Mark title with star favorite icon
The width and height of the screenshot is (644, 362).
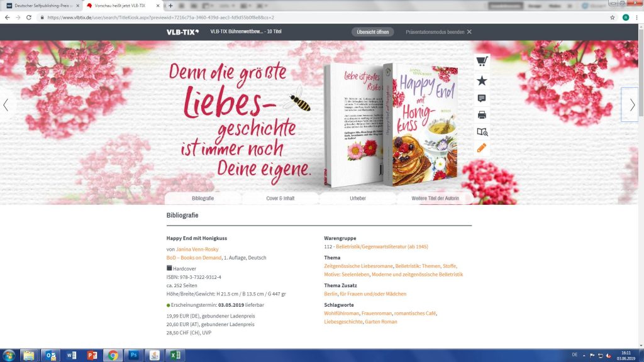click(x=482, y=80)
